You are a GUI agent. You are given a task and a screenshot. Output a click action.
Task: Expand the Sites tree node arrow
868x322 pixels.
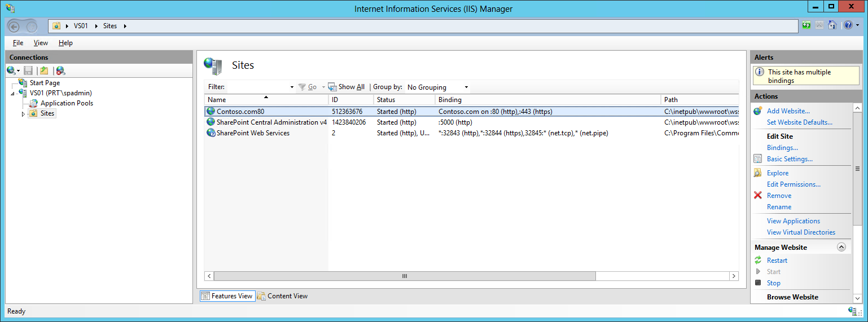click(x=23, y=114)
